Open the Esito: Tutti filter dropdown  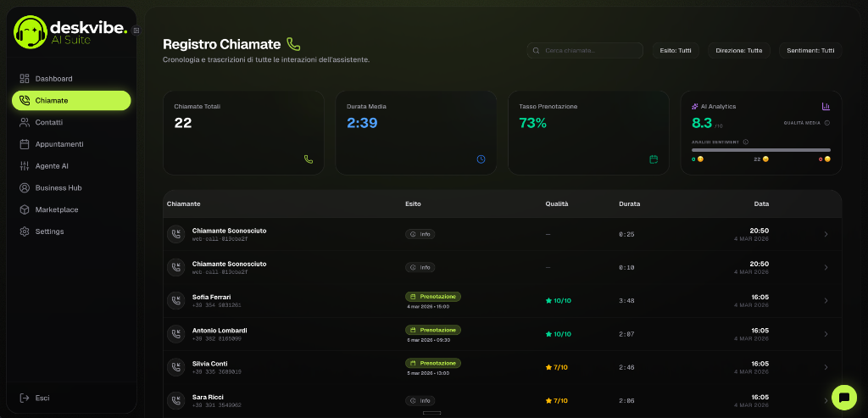(676, 51)
